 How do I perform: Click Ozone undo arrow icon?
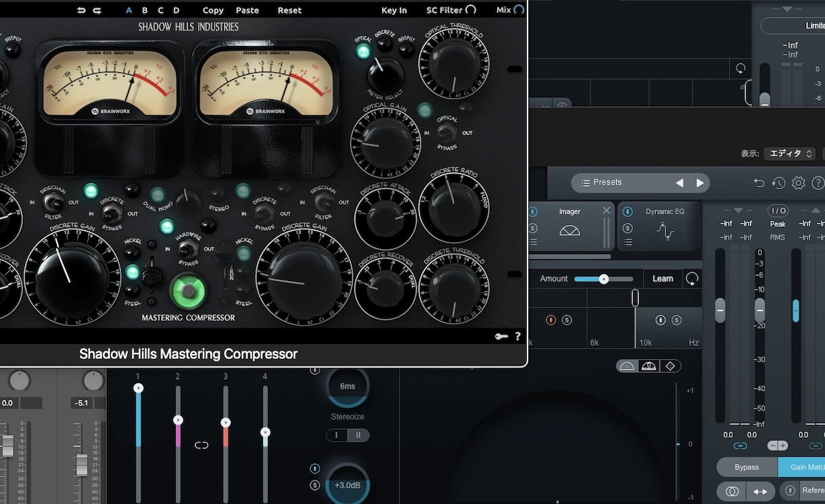[x=759, y=183]
